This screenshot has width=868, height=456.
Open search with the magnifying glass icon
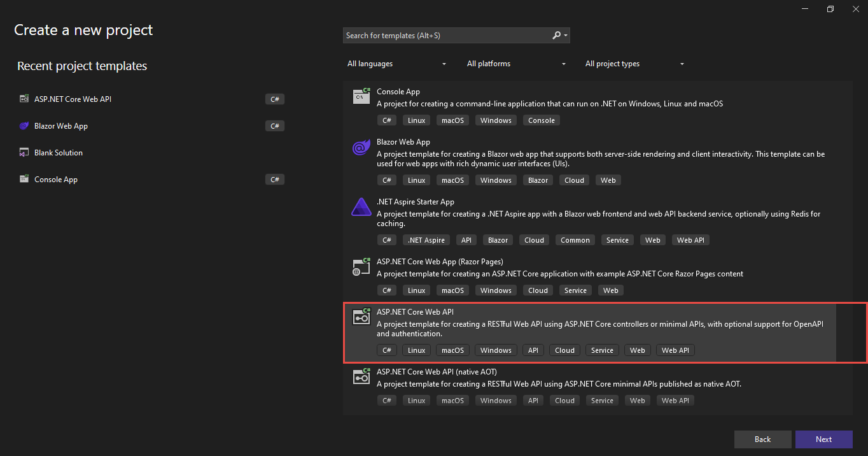(555, 35)
